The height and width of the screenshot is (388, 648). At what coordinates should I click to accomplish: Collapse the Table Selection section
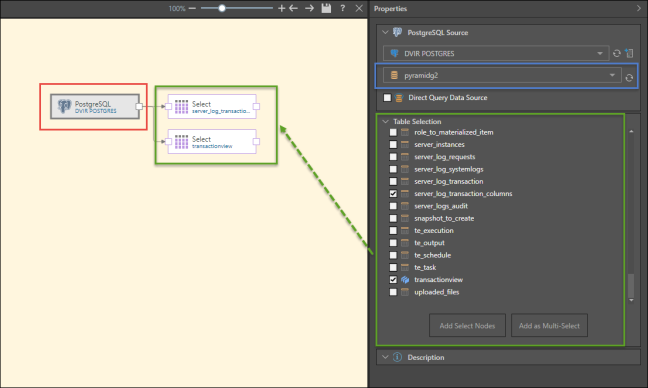386,121
